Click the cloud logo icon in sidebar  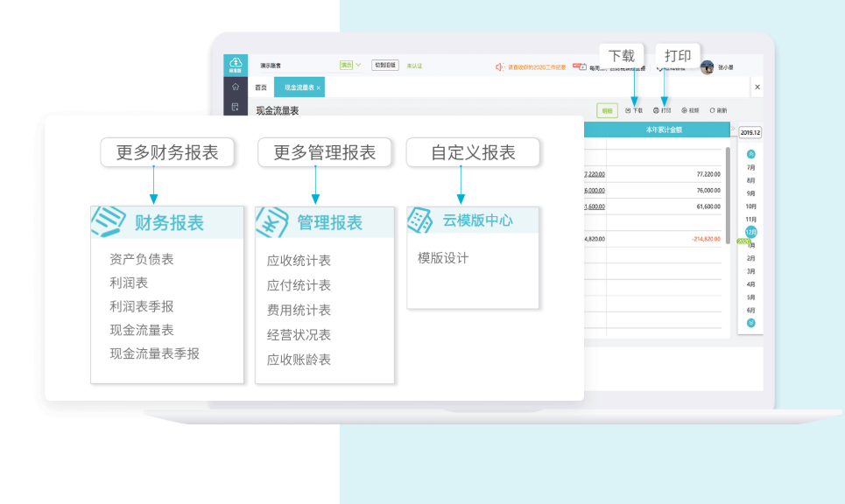tap(235, 64)
